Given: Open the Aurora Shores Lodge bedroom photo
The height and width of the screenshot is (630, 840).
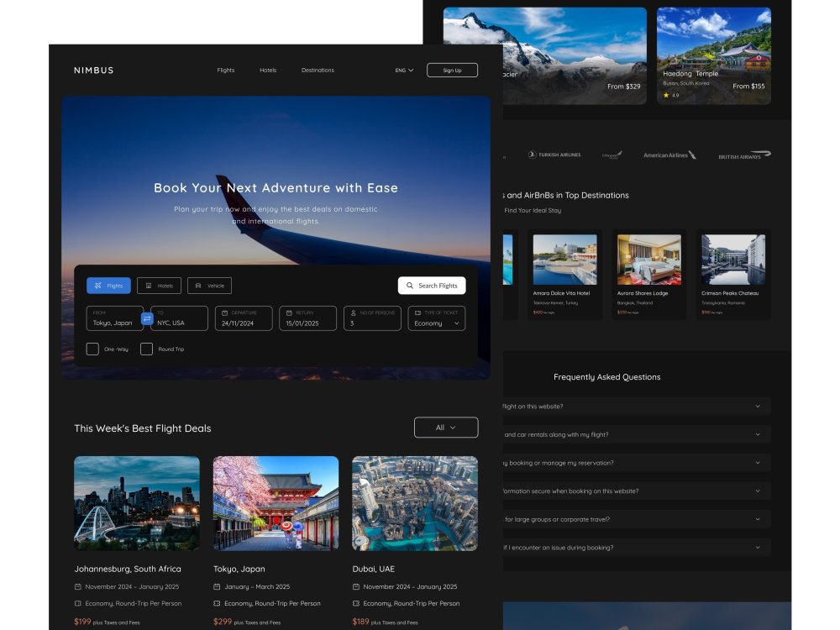Looking at the screenshot, I should point(649,260).
